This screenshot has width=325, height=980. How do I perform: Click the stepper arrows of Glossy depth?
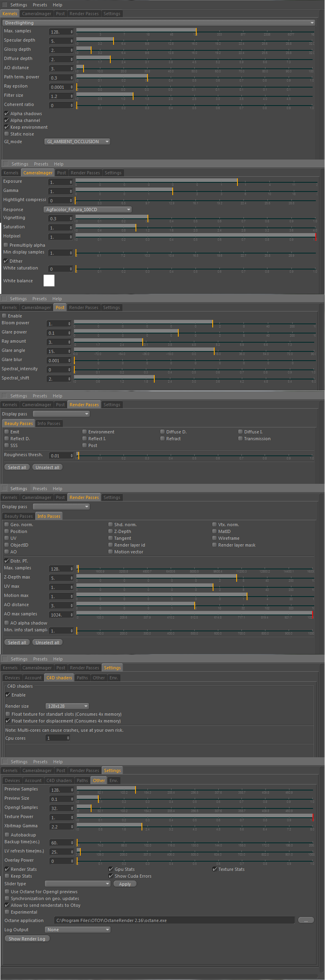72,50
